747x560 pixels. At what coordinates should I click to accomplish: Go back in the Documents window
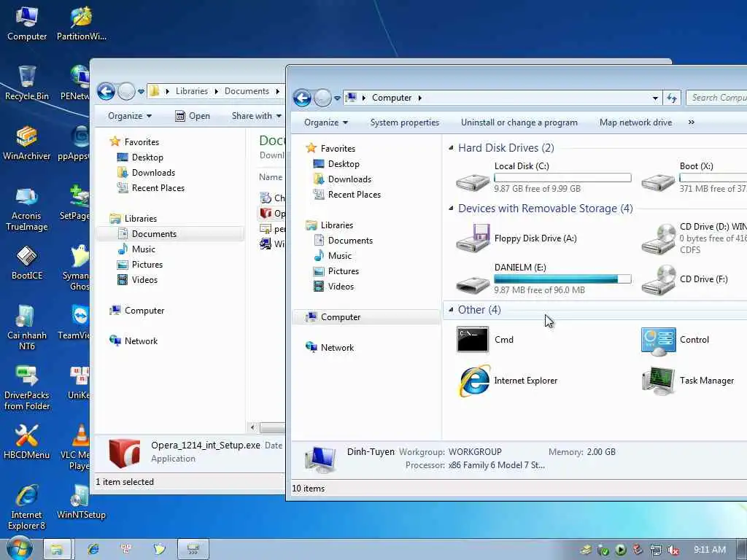[x=106, y=91]
